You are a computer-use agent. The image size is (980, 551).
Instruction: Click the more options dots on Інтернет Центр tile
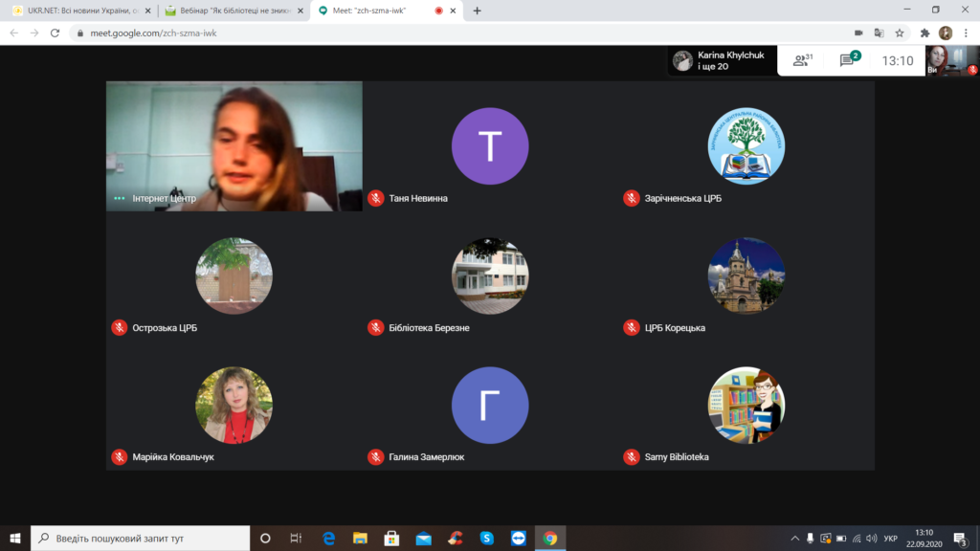click(120, 198)
